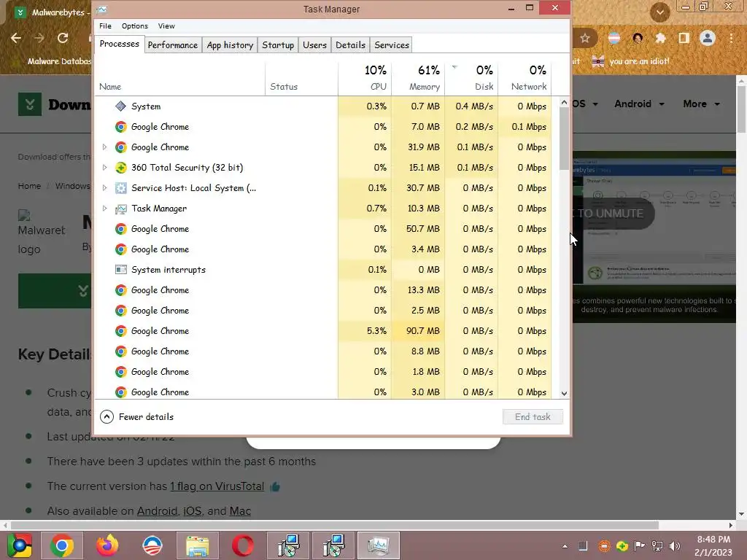Open the Android dropdown on the website
The width and height of the screenshot is (747, 560).
(639, 104)
